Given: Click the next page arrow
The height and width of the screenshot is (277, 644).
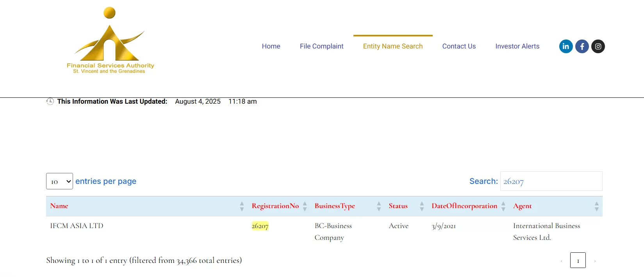Looking at the screenshot, I should 595,261.
